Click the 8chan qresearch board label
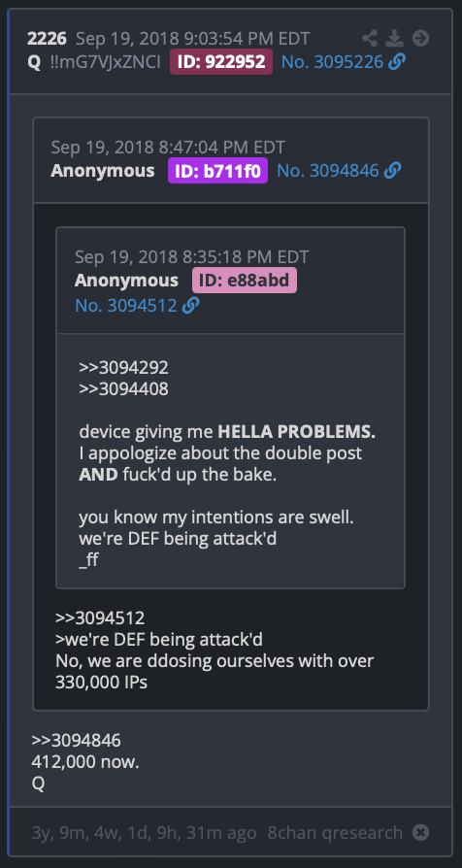The height and width of the screenshot is (868, 462). tap(335, 832)
